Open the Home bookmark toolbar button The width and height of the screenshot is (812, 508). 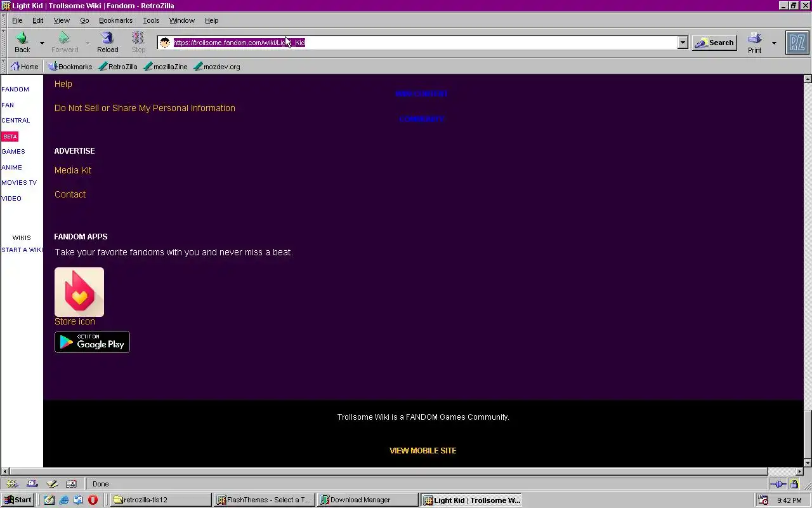coord(25,66)
